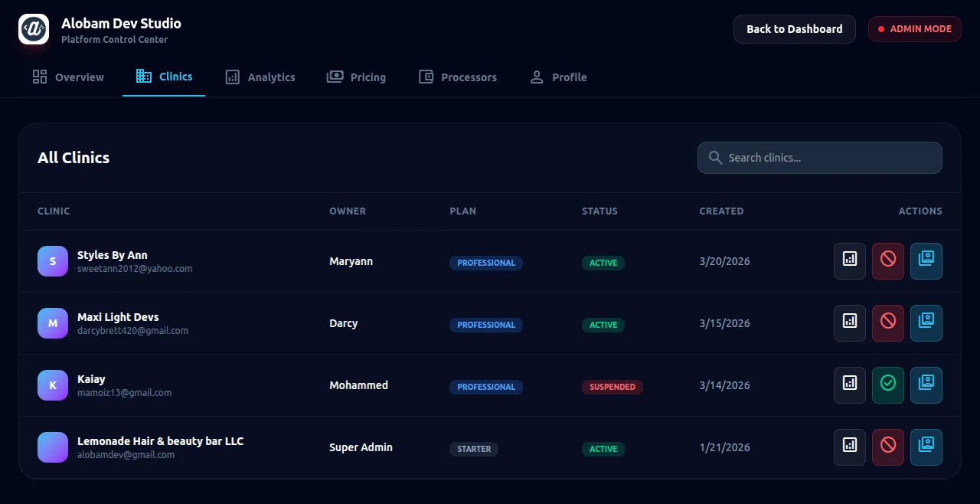Image resolution: width=980 pixels, height=504 pixels.
Task: Open impersonate icon for Styles By Ann
Action: click(x=926, y=261)
